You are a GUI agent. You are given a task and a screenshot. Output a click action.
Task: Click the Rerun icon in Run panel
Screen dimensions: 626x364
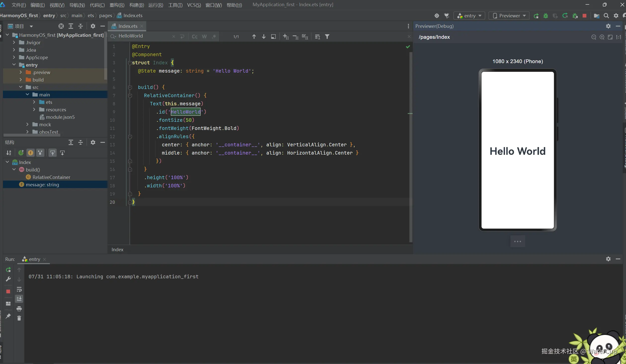tap(8, 270)
